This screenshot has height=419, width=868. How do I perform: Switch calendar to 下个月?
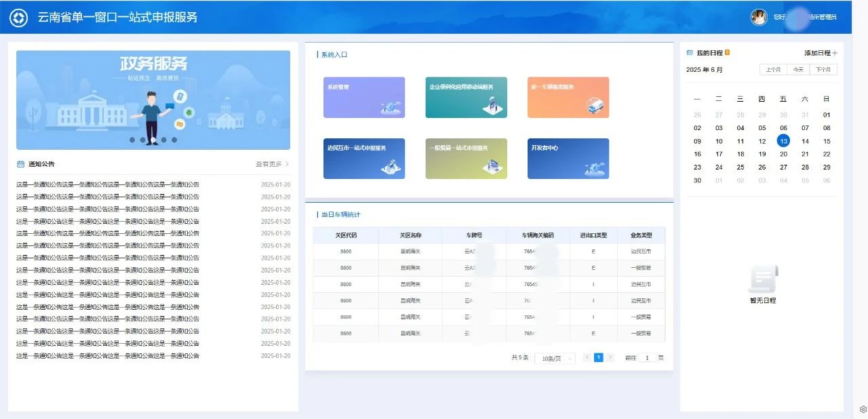pyautogui.click(x=823, y=70)
